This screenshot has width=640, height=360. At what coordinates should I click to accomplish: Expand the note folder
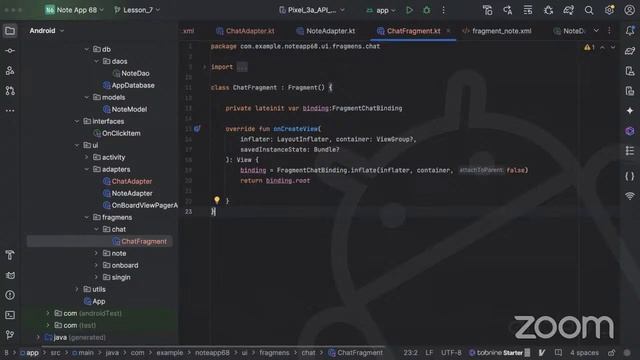(97, 253)
